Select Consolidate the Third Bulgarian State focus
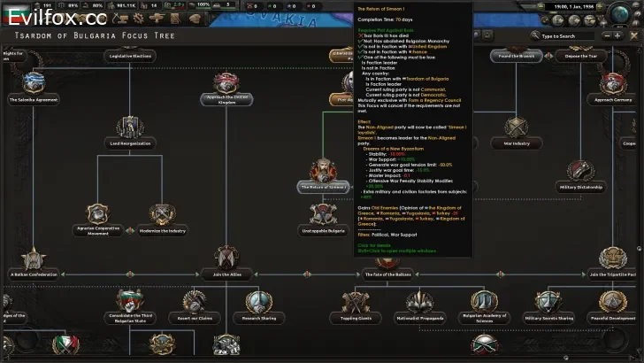Image resolution: width=644 pixels, height=363 pixels. click(130, 306)
